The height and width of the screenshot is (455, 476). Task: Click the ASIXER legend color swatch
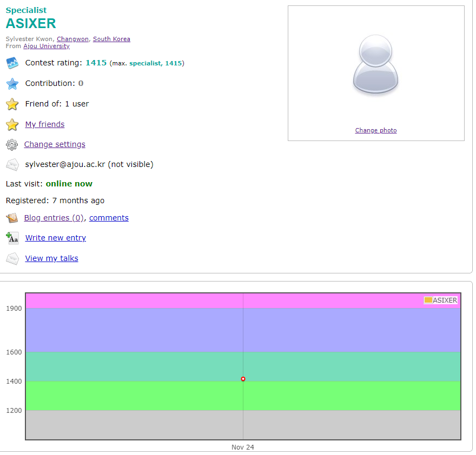tap(428, 300)
